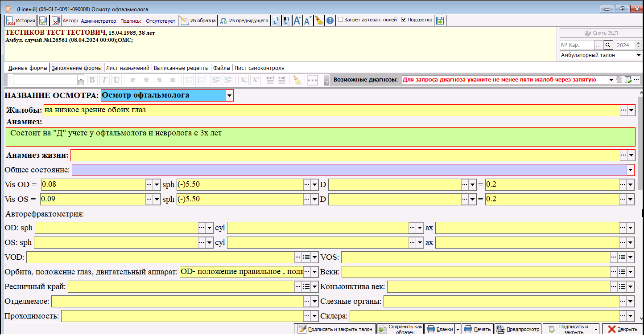Click Подписать и закрыть талон

point(334,329)
